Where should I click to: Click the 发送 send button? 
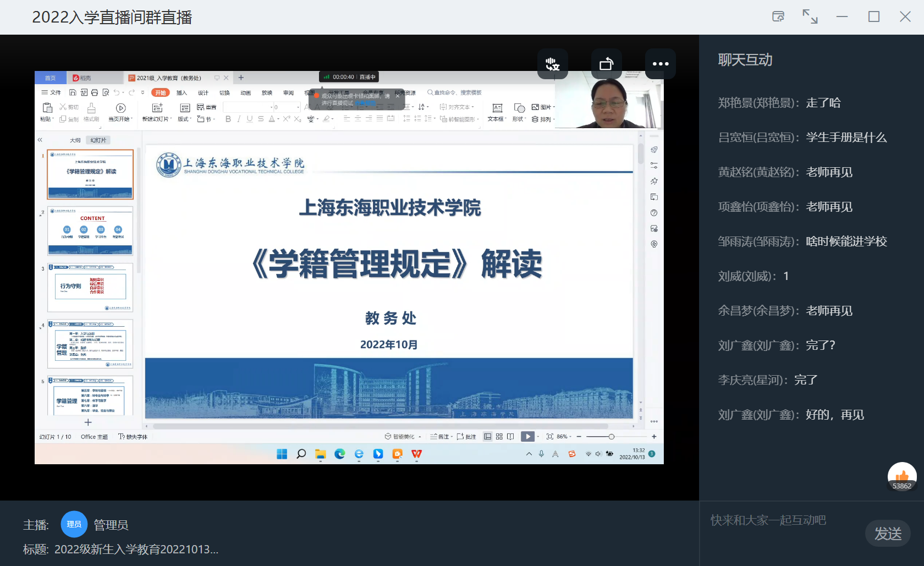tap(888, 534)
